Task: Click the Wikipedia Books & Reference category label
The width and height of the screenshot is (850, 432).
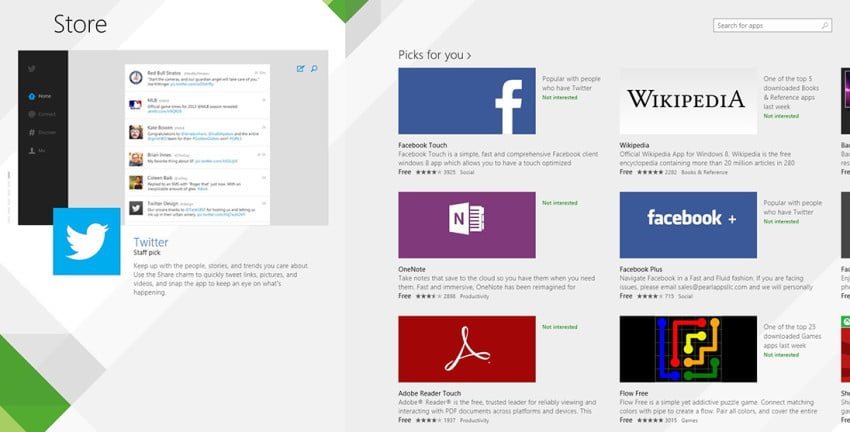Action: pos(705,172)
